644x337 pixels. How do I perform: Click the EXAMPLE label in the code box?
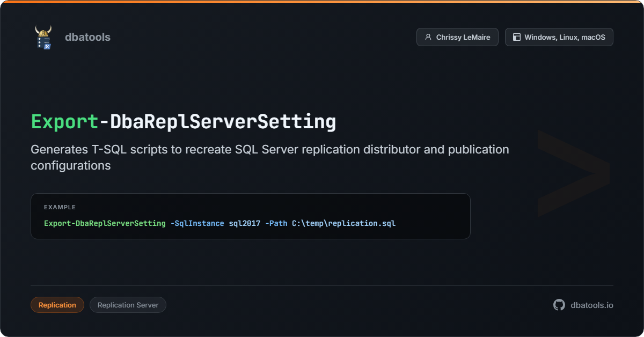60,207
